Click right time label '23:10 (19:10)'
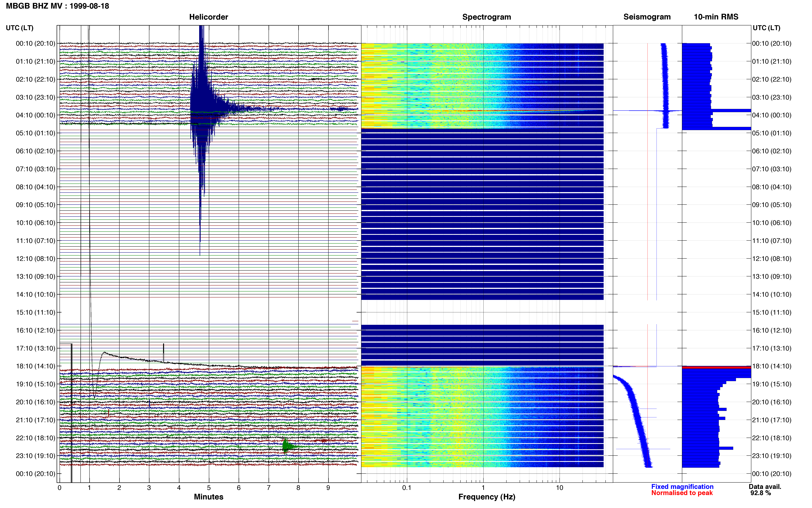This screenshot has height=508, width=812. point(772,456)
